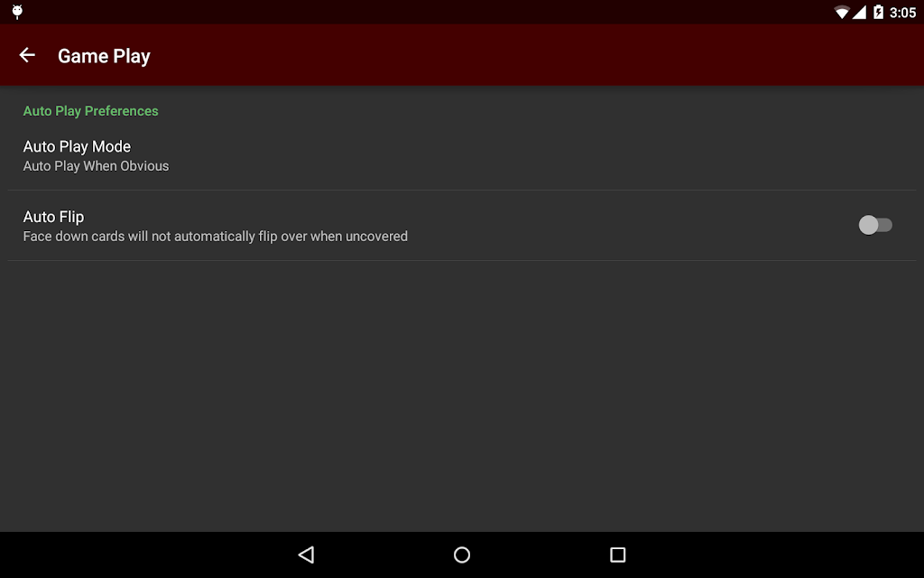Click the empty dark area below Auto Flip
The height and width of the screenshot is (578, 924).
[x=462, y=396]
